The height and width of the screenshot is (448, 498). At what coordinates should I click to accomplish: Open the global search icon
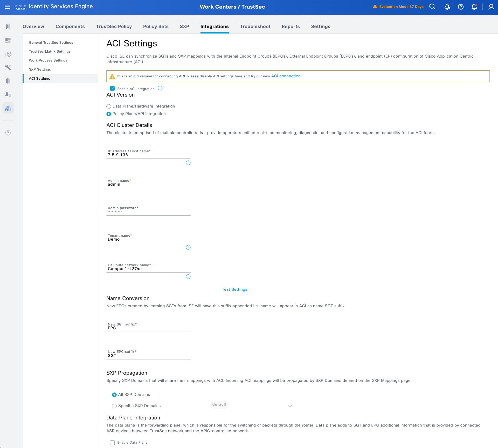(x=432, y=6)
